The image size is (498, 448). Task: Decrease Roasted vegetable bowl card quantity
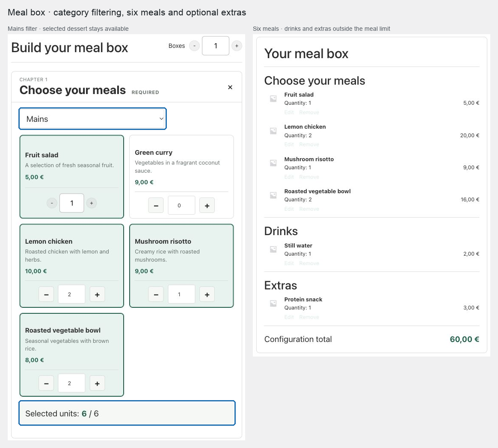[x=46, y=383]
